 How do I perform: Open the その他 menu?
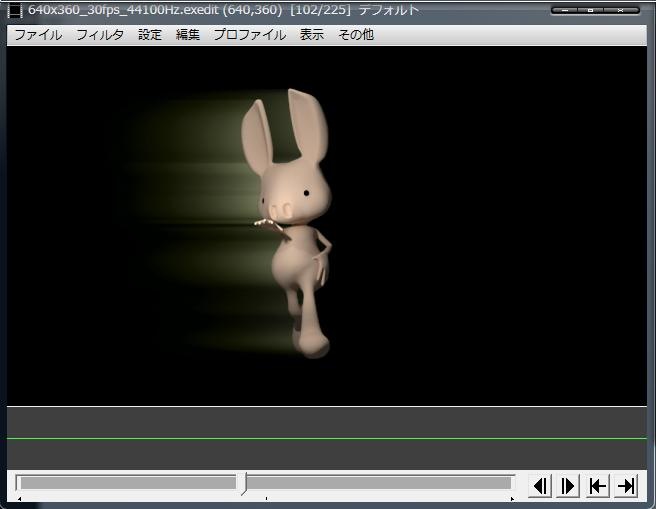355,34
